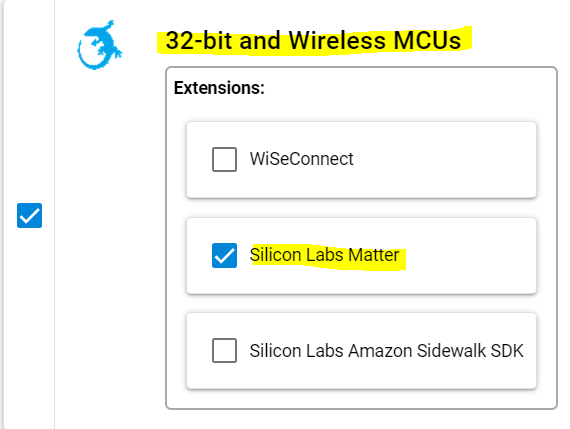This screenshot has width=570, height=429.
Task: Uncheck the Silicon Labs Matter checkbox
Action: tap(224, 255)
